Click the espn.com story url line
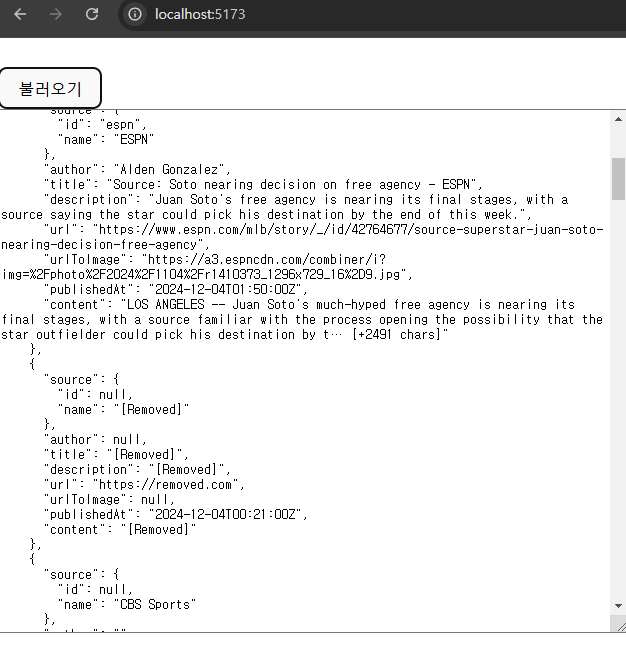626x645 pixels. point(323,230)
